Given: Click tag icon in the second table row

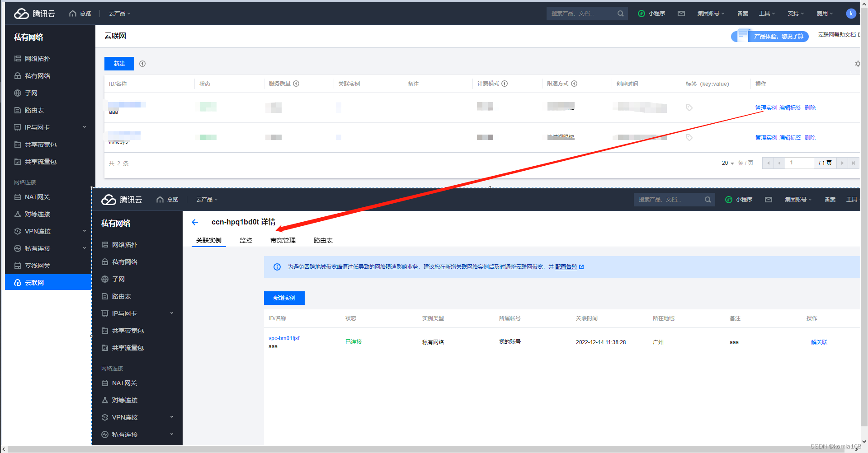Looking at the screenshot, I should (689, 137).
